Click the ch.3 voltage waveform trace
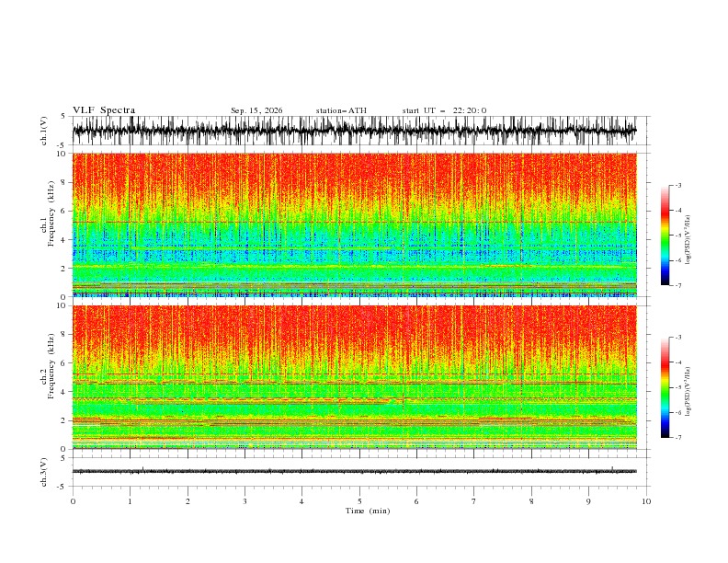 click(x=354, y=471)
